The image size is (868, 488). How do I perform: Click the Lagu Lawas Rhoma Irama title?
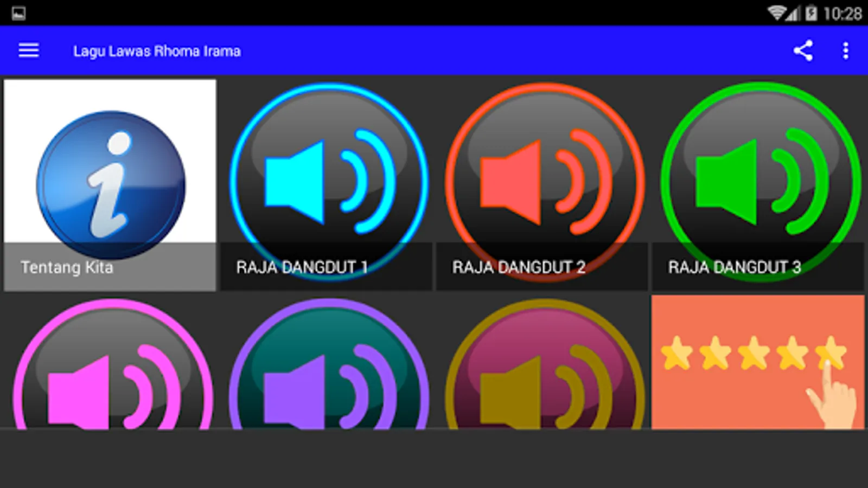(157, 52)
